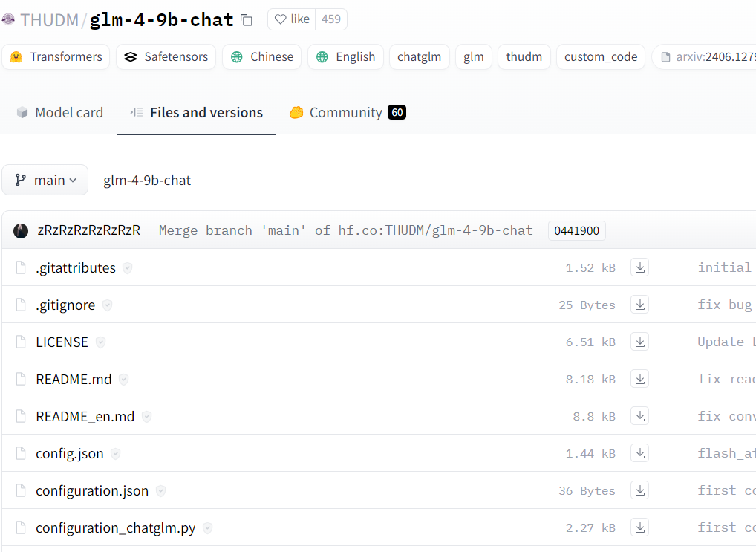Click configuration_chatglm.py security shield icon
Viewport: 756px width, 552px height.
pyautogui.click(x=207, y=528)
